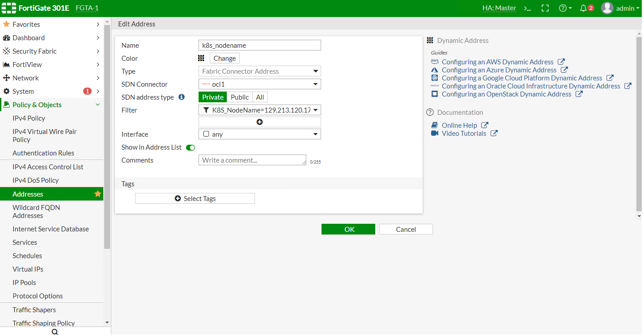The width and height of the screenshot is (644, 335).
Task: Expand the Filter dropdown showing K8S_NodeName
Action: tap(259, 110)
